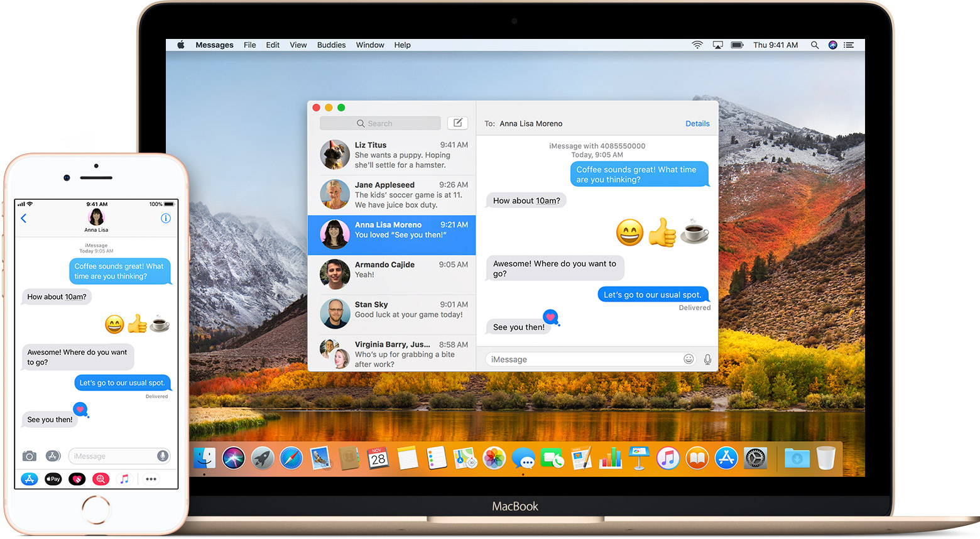Launch FaceTime from the Dock

[x=552, y=458]
